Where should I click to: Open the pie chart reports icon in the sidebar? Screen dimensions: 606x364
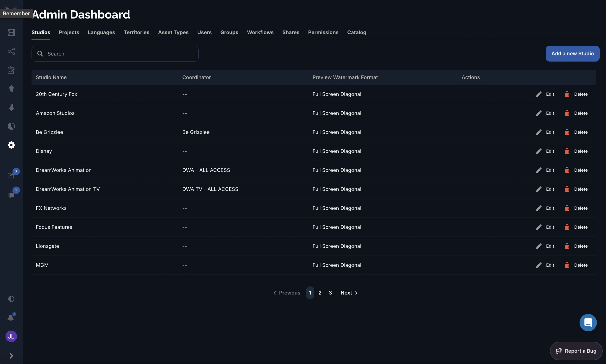pyautogui.click(x=11, y=126)
